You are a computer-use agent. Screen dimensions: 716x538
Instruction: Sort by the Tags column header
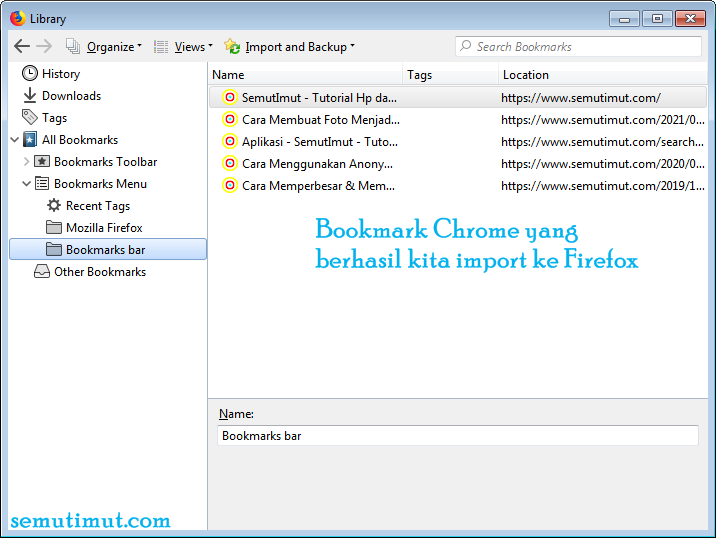click(450, 75)
